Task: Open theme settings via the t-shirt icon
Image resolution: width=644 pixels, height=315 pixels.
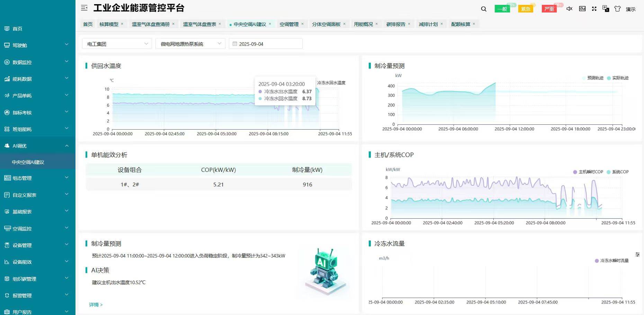Action: [617, 9]
